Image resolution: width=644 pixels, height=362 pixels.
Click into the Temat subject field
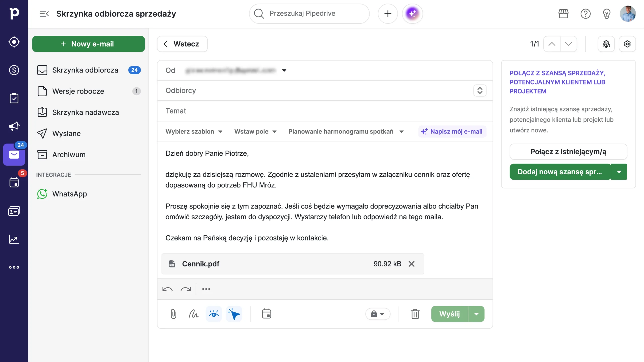pos(325,111)
